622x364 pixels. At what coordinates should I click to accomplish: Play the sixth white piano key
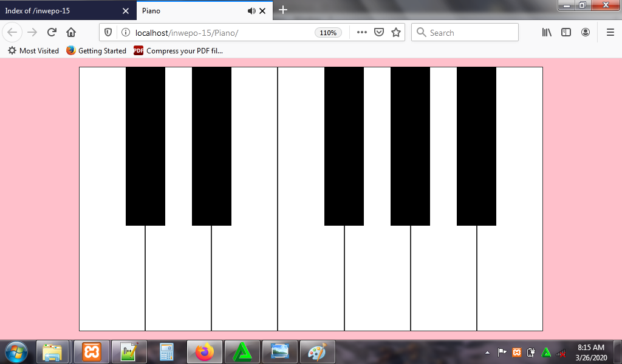(443, 277)
